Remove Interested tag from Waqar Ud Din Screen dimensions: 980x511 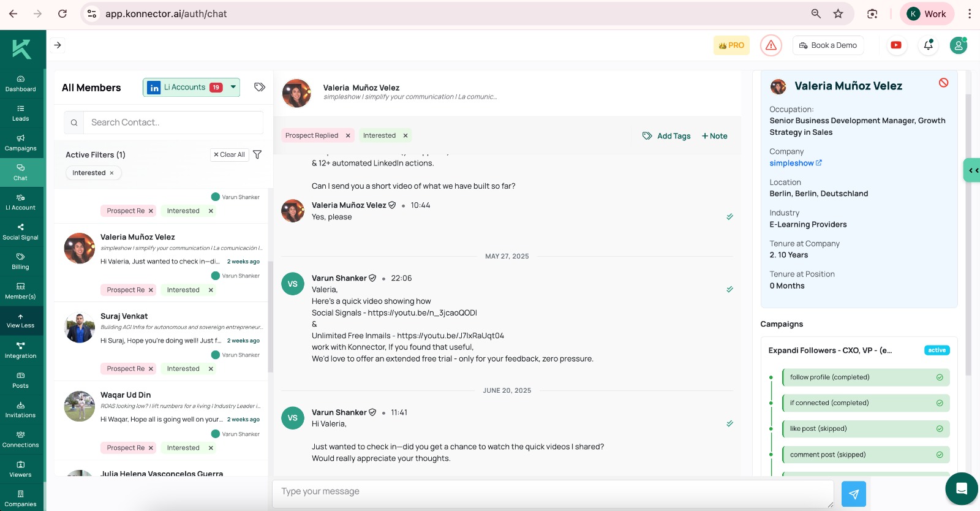211,448
